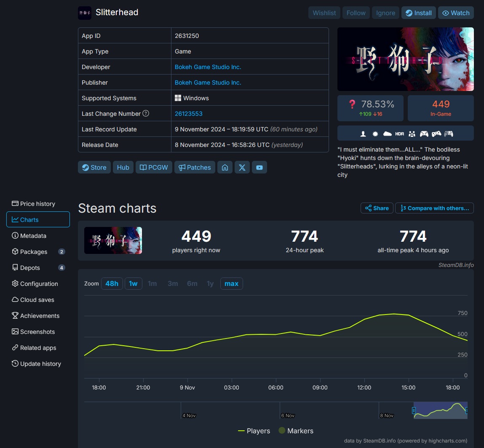The height and width of the screenshot is (448, 484).
Task: Open Cloud saves in the sidebar
Action: [x=38, y=300]
